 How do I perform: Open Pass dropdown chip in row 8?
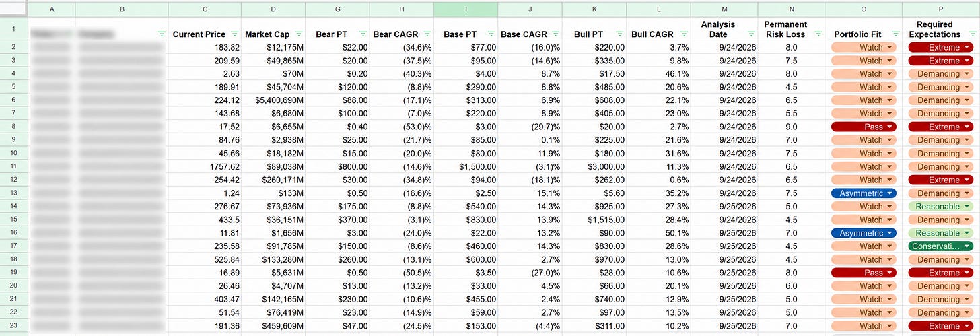(864, 127)
